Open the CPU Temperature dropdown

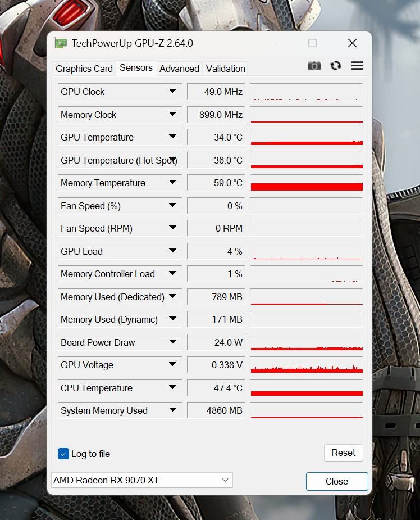click(x=172, y=387)
